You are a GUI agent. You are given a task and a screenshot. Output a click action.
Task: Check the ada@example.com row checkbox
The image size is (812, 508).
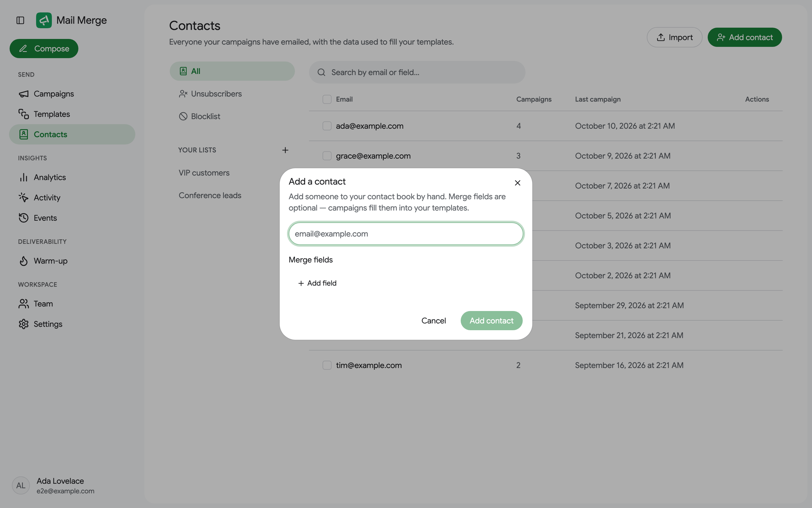pyautogui.click(x=327, y=126)
